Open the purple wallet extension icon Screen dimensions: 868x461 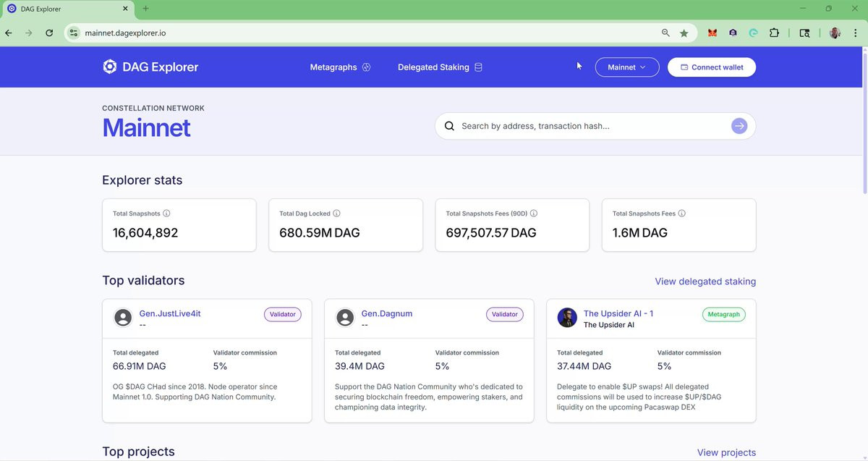click(x=733, y=33)
